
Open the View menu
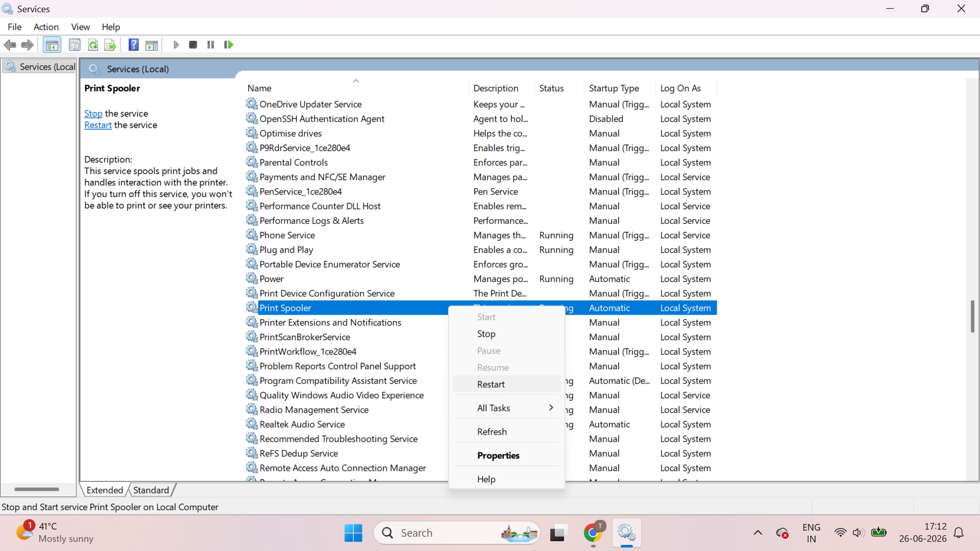pos(81,27)
